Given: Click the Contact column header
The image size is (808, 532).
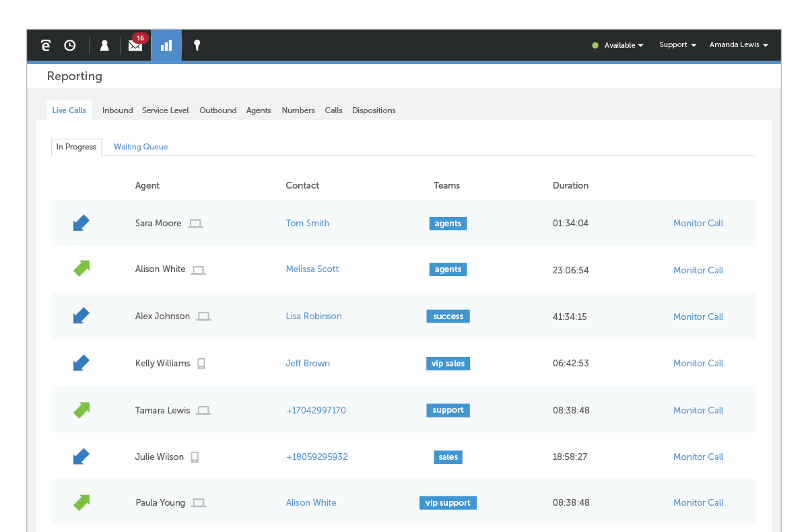Looking at the screenshot, I should [302, 185].
